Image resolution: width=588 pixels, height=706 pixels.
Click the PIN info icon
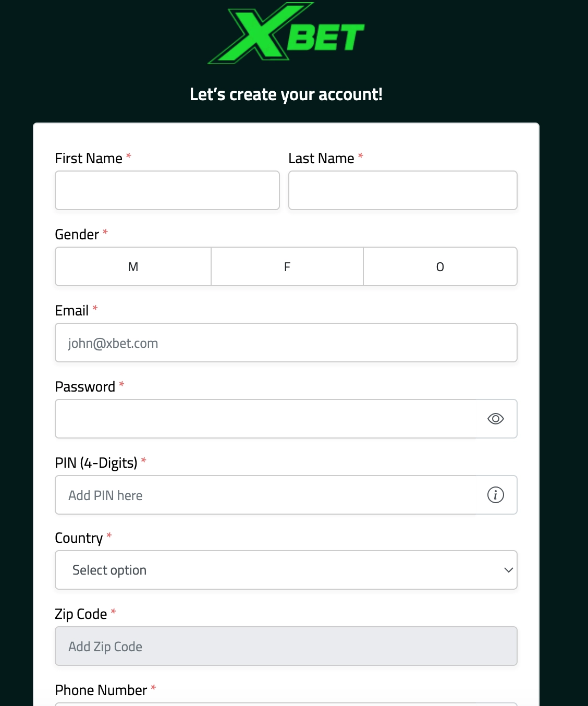(495, 495)
